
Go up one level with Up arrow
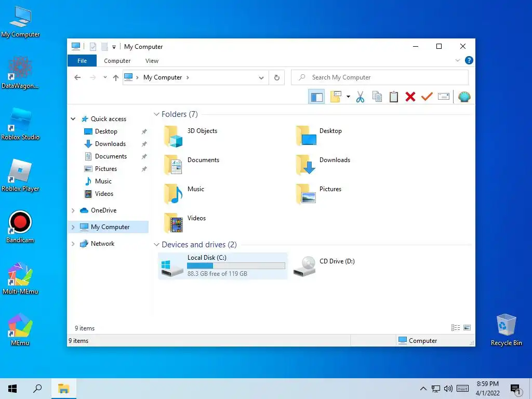click(116, 78)
